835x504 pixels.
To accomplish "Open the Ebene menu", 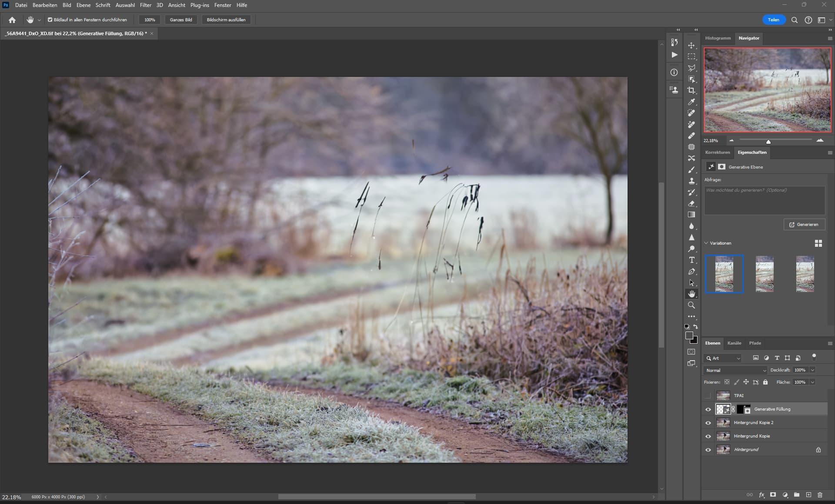I will [83, 5].
